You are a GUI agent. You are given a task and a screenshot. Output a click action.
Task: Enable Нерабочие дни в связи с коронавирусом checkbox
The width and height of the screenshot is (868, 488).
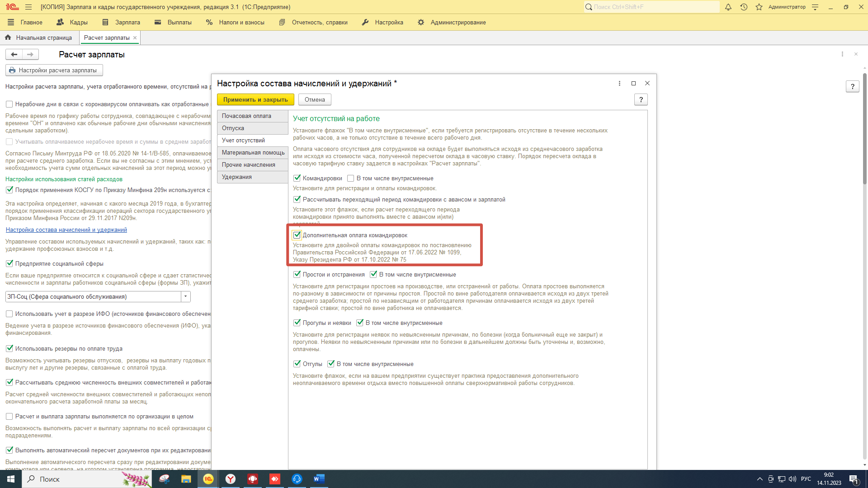pos(9,104)
